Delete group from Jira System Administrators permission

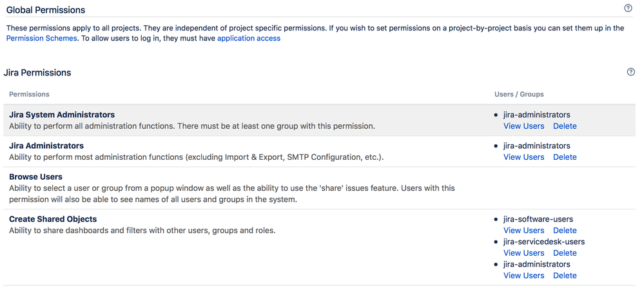click(x=565, y=126)
